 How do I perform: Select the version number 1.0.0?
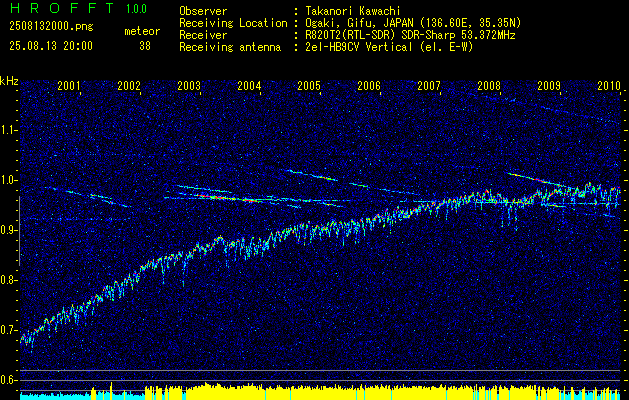[x=136, y=9]
